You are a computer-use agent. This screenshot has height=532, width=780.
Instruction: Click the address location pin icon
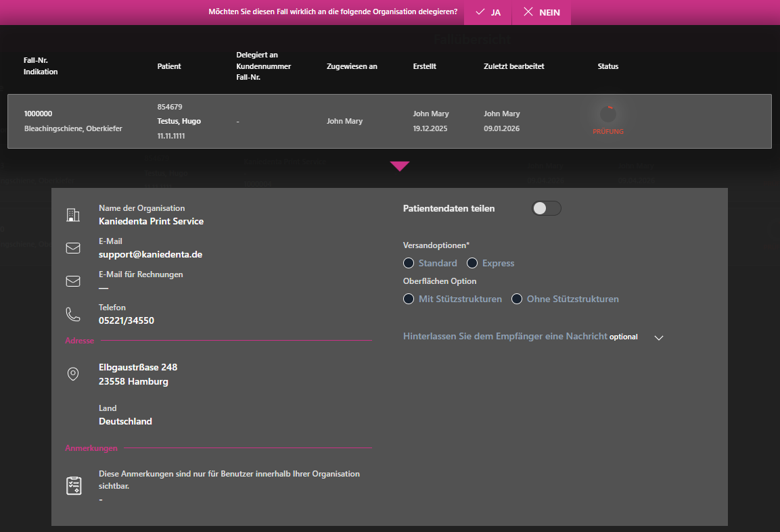(x=72, y=374)
